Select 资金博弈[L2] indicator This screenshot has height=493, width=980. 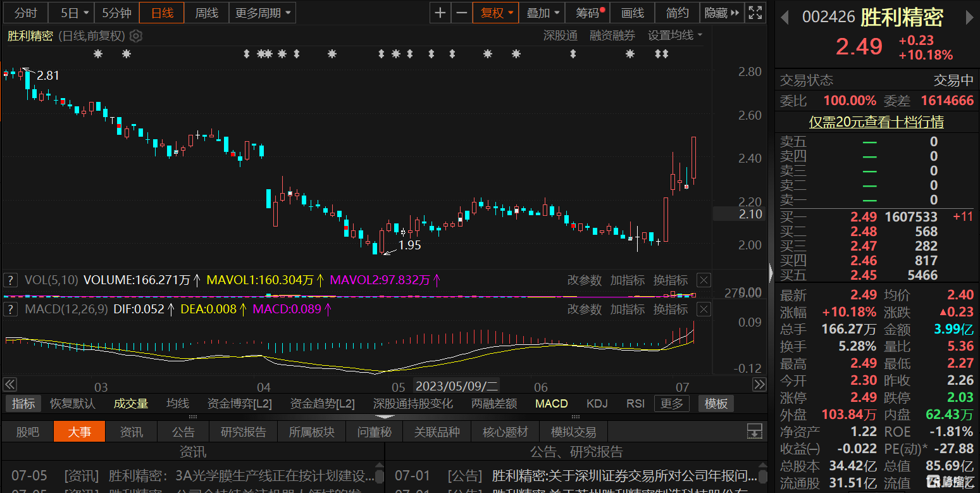[x=240, y=403]
